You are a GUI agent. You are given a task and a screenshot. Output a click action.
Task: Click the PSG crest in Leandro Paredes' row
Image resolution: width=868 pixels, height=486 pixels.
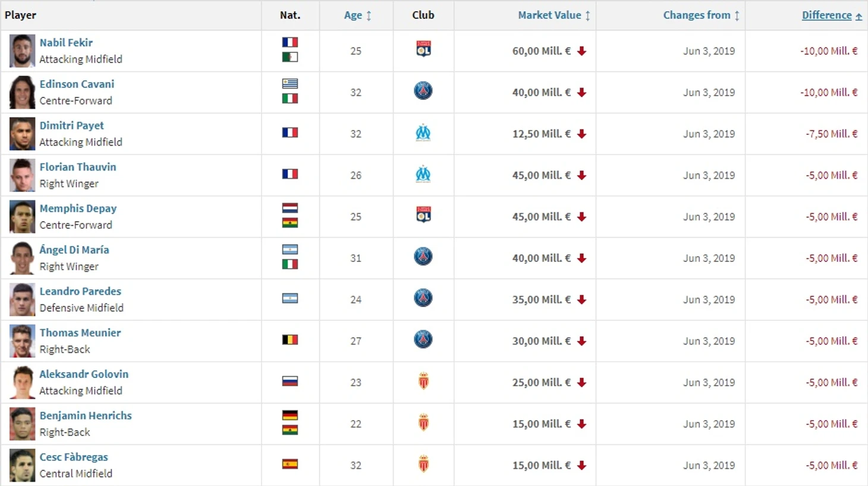423,298
